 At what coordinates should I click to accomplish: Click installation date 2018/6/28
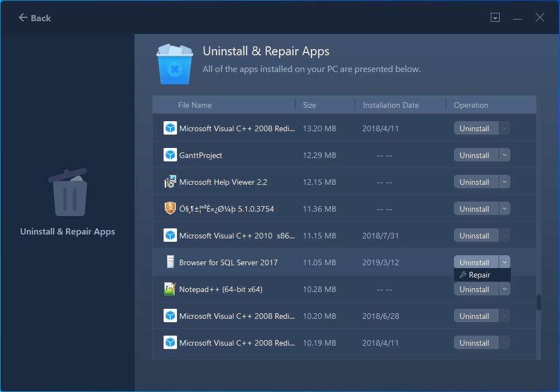pyautogui.click(x=380, y=316)
